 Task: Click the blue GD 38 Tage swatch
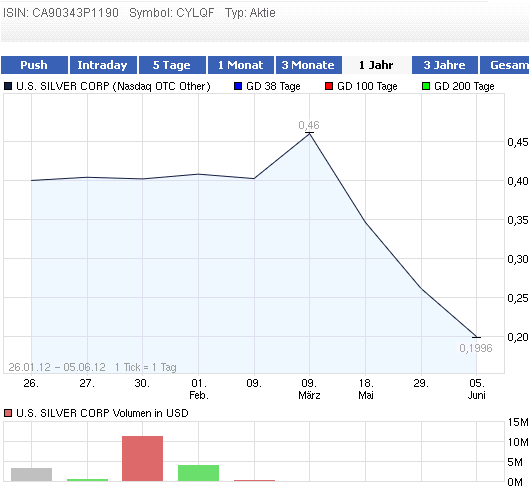238,86
